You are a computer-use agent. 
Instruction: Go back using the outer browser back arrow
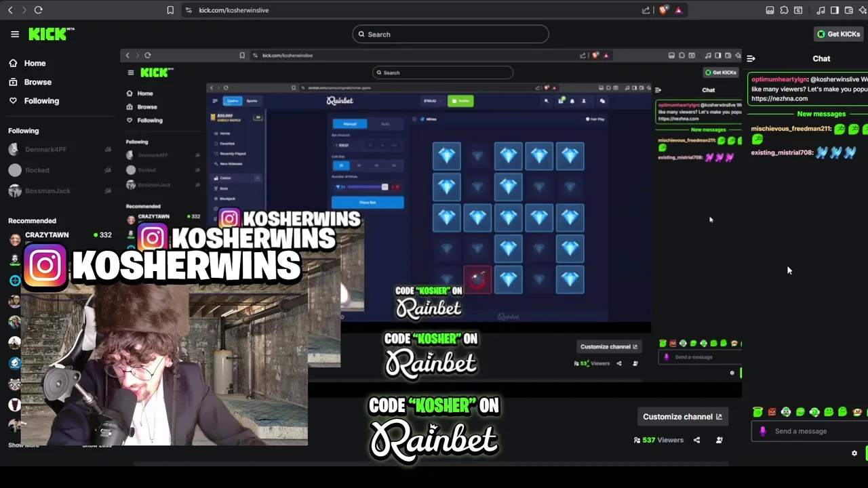point(10,10)
